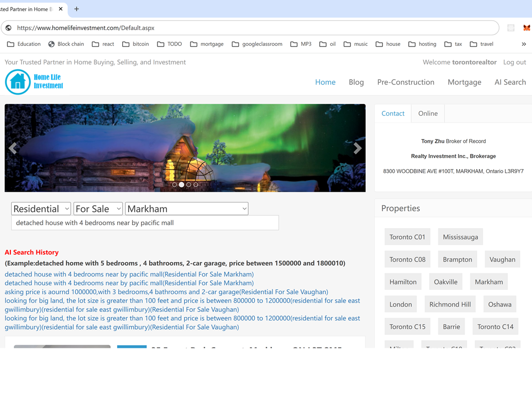Go to previous carousel slide
The image size is (532, 410).
pyautogui.click(x=13, y=148)
